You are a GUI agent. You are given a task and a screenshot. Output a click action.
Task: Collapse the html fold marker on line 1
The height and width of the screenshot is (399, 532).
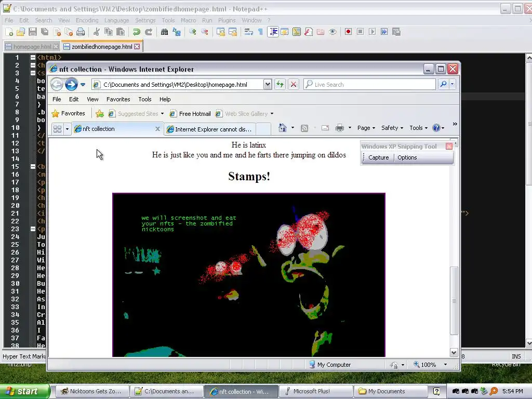33,57
